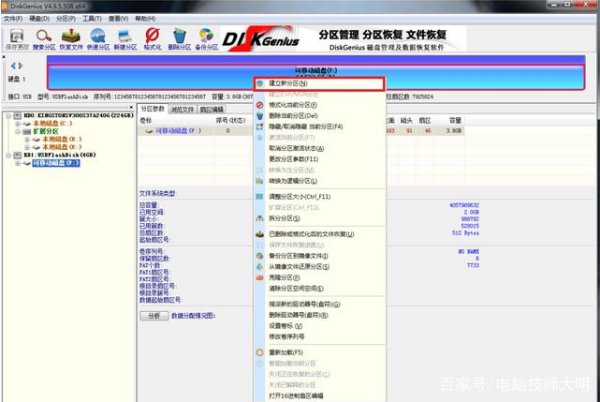Select 可移动磁盘 (F:) in the tree
This screenshot has height=402, width=600.
(56, 163)
